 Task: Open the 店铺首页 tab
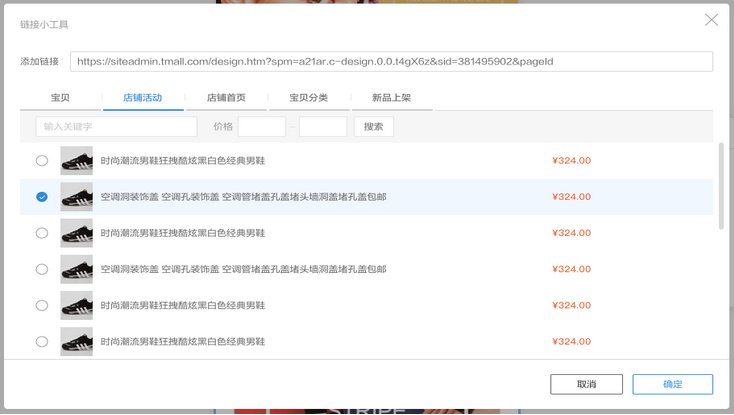click(226, 98)
